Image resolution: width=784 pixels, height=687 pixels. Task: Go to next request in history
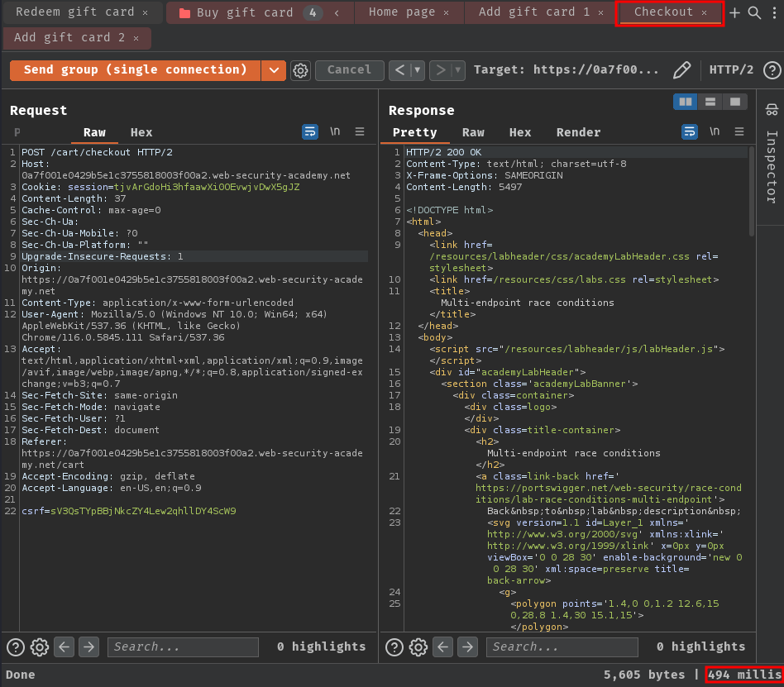[x=440, y=70]
